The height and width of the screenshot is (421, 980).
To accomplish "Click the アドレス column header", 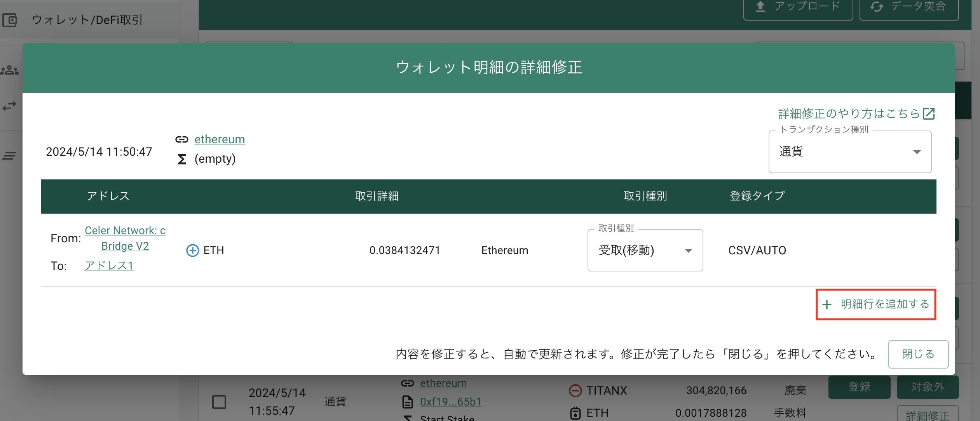I will (x=108, y=196).
